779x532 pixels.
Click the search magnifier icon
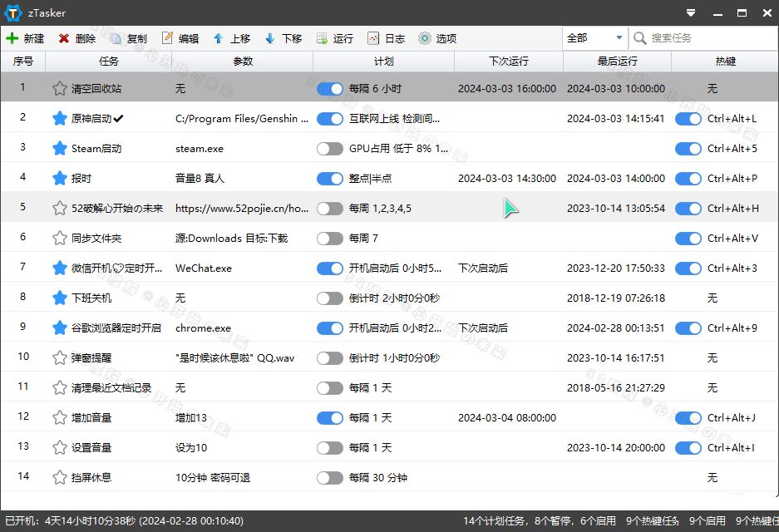638,37
